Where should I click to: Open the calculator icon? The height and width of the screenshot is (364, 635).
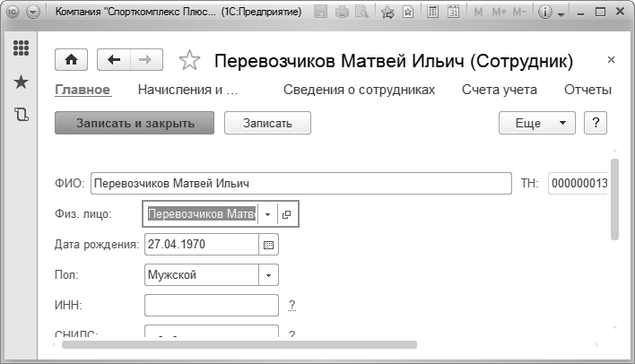pyautogui.click(x=432, y=13)
